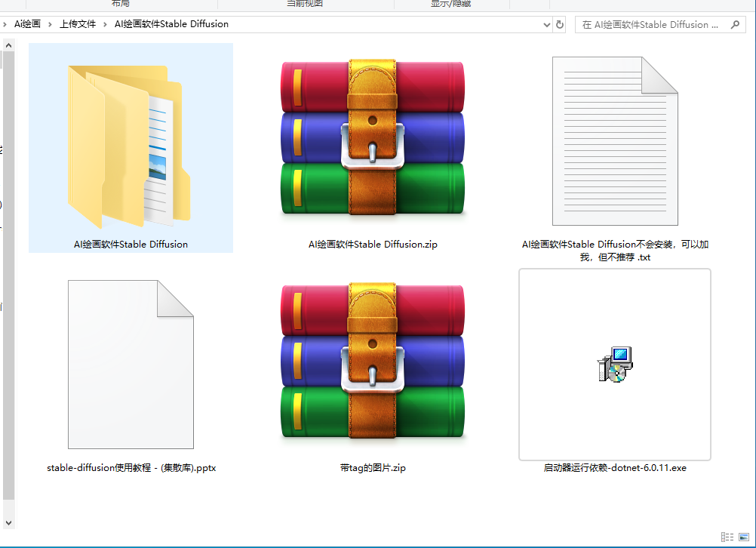Viewport: 756px width, 548px height.
Task: Click the label 启动器运行依赖-dotnet-6.0.11.exe
Action: click(615, 468)
